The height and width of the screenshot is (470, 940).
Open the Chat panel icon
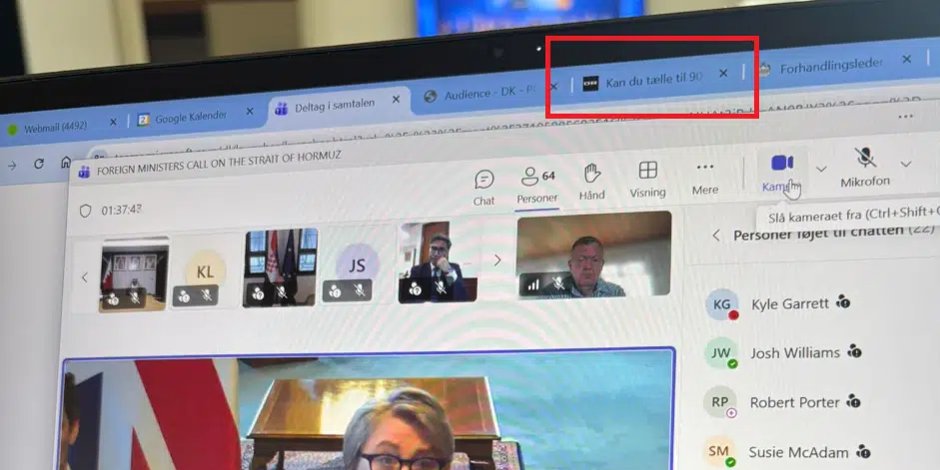(x=484, y=182)
